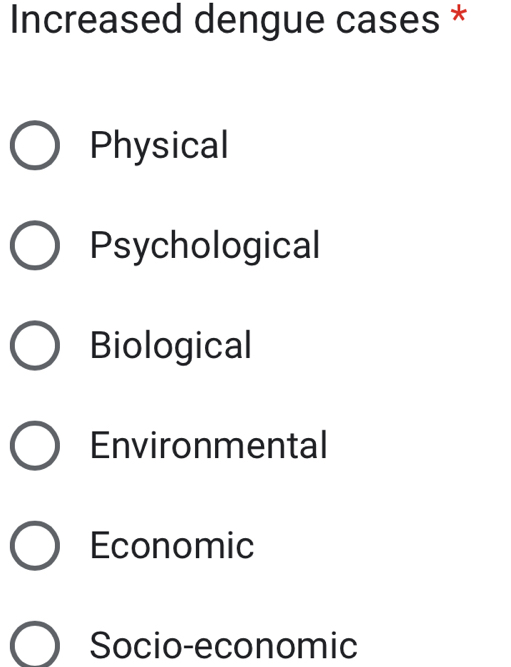Viewport: 511px width, 667px height.
Task: Click the Psychological label text
Action: point(205,245)
